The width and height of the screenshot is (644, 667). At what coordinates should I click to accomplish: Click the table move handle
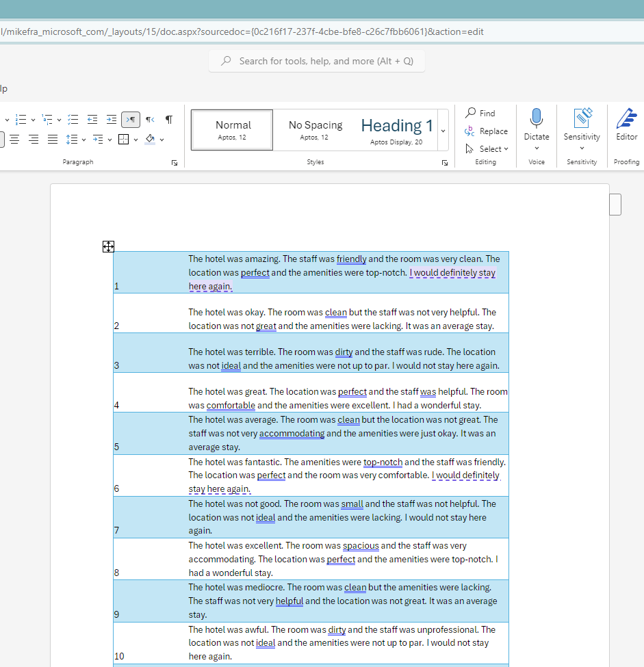point(108,246)
